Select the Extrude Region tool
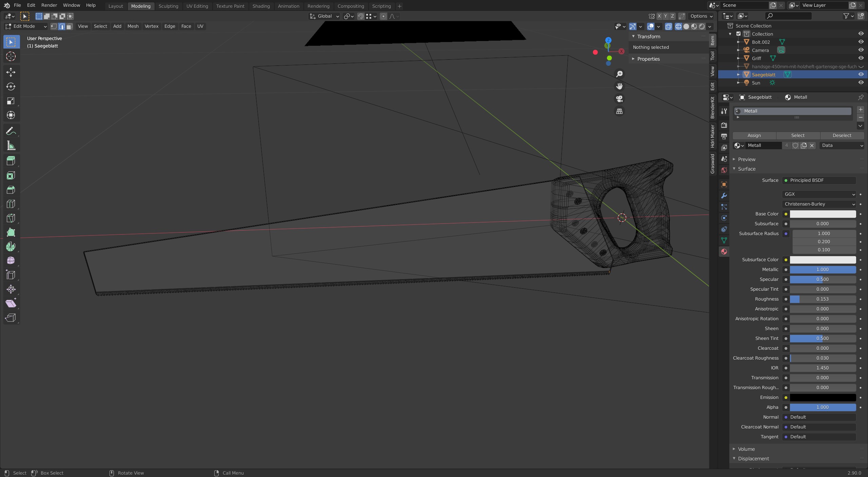This screenshot has height=477, width=868. [x=11, y=161]
